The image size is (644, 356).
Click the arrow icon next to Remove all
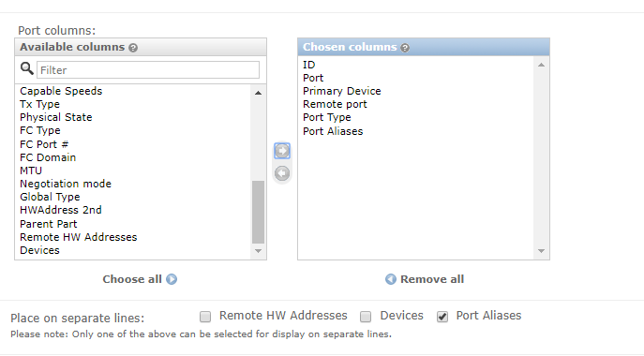point(391,279)
